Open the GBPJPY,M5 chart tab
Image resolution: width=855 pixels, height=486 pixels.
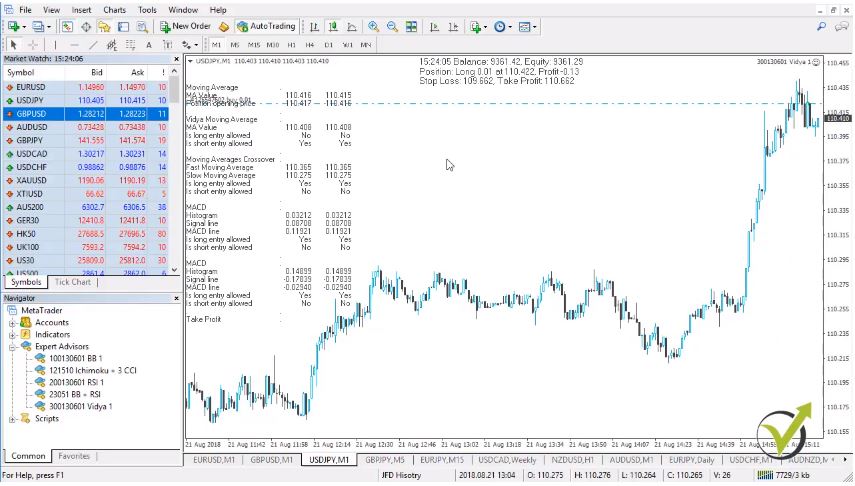click(385, 460)
